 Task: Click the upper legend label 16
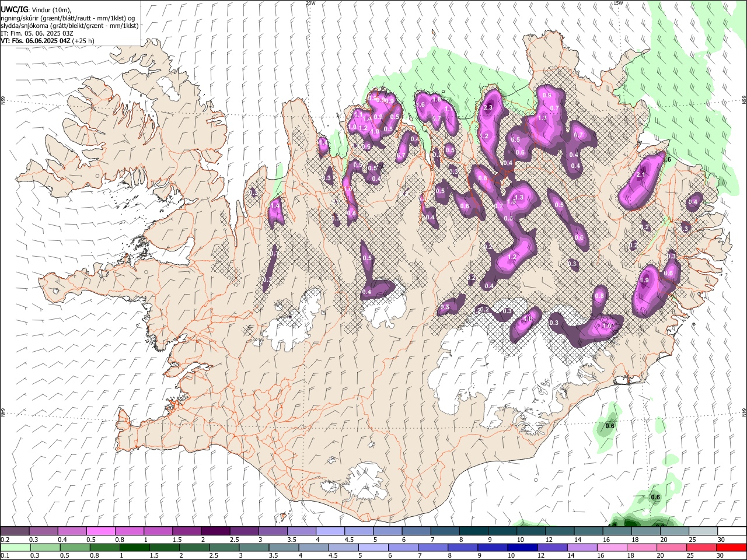coord(606,540)
